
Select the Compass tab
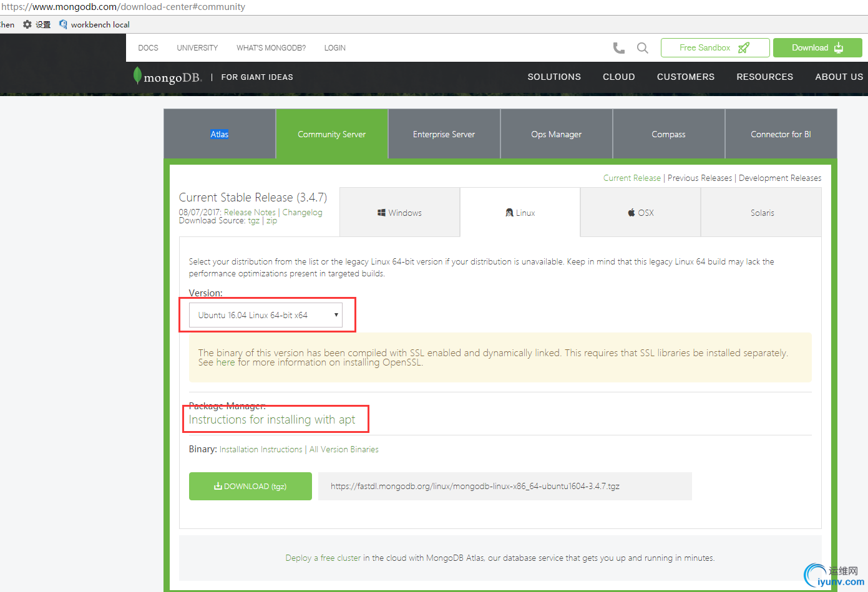coord(669,134)
